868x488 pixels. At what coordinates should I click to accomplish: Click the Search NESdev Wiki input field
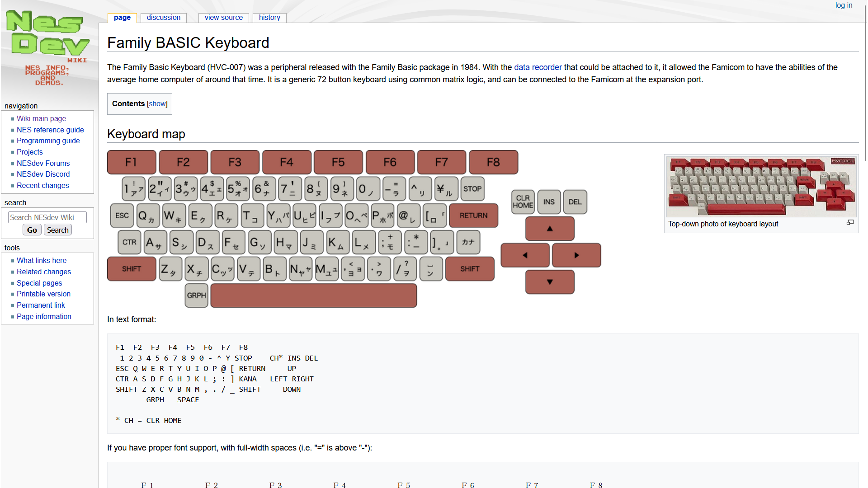pos(47,217)
